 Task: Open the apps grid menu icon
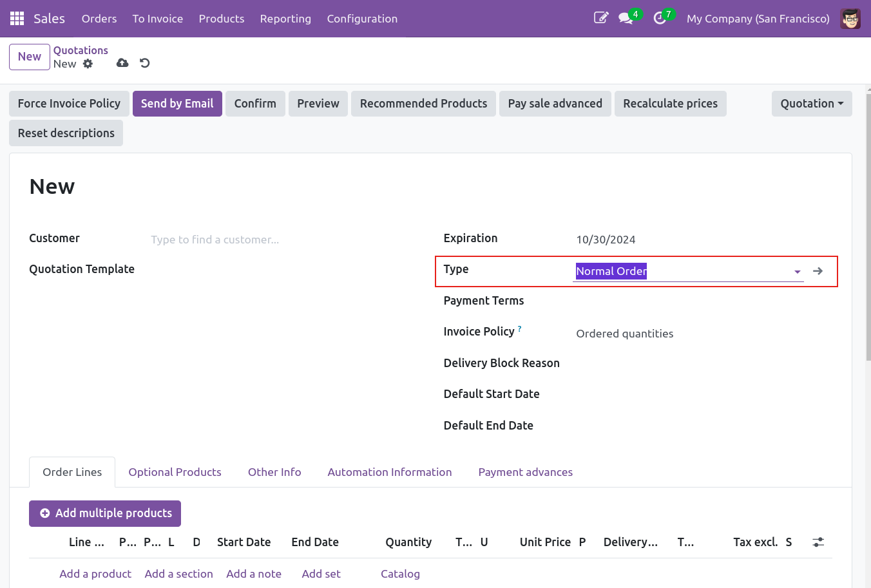(17, 19)
